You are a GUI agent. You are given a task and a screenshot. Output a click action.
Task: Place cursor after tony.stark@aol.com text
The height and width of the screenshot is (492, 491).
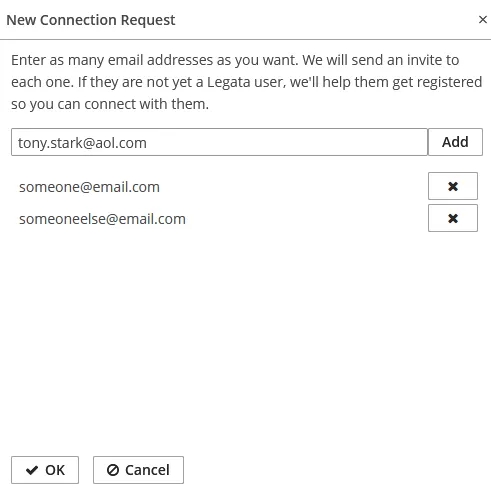click(x=147, y=143)
